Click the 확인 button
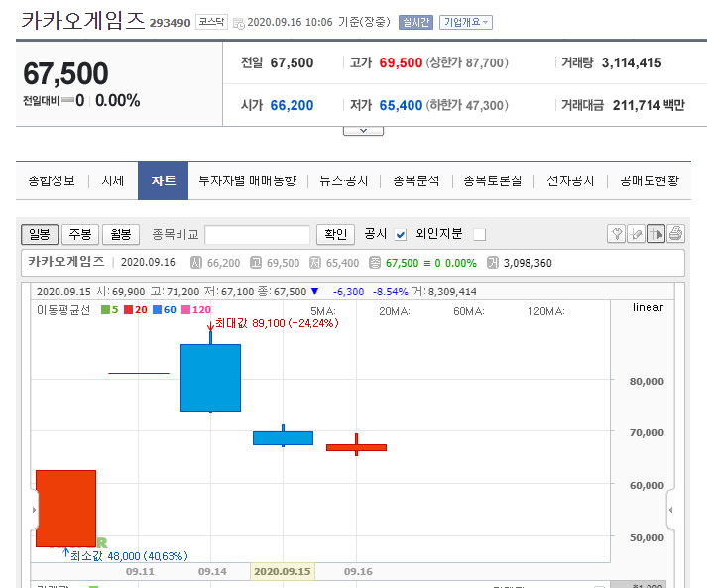 (x=335, y=234)
